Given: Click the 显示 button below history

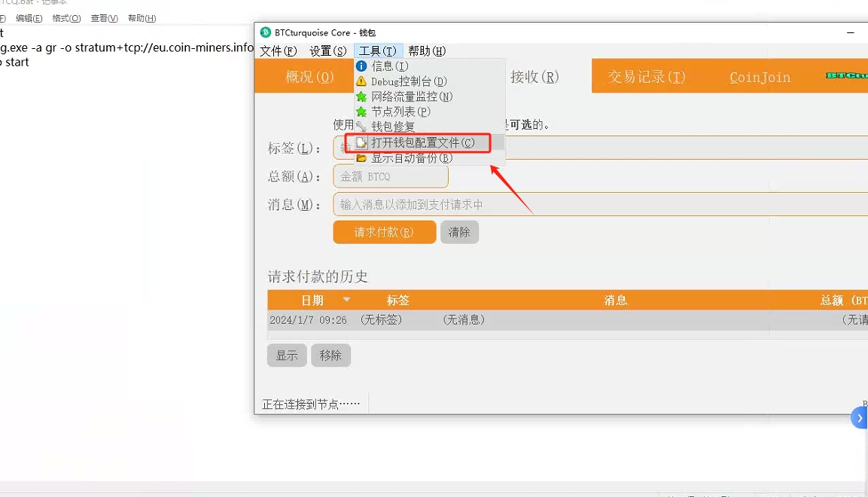Looking at the screenshot, I should (287, 355).
